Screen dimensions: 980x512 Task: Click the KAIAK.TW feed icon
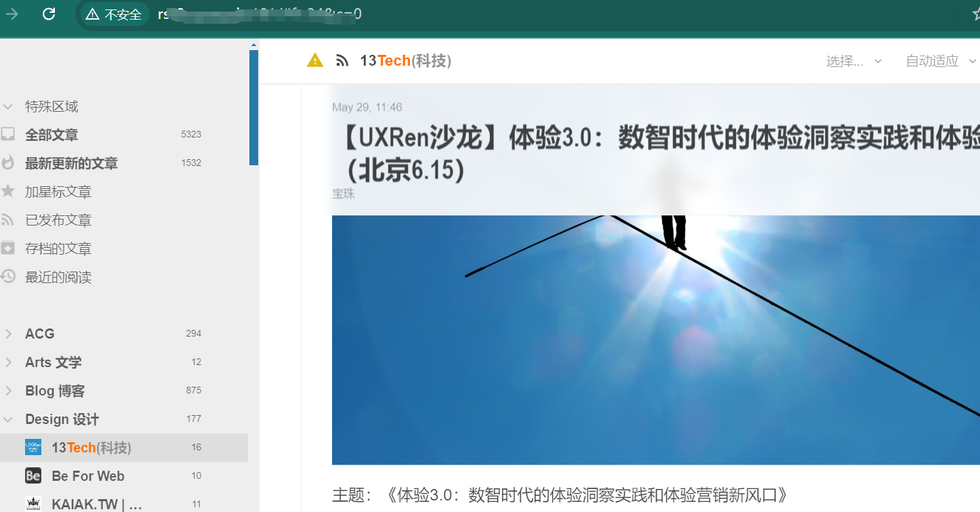click(x=33, y=504)
